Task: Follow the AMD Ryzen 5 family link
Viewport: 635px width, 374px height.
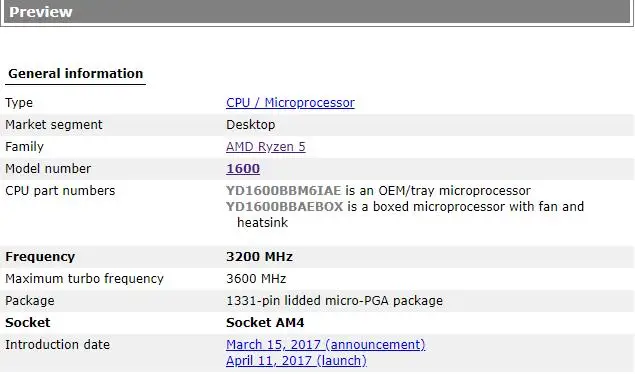Action: (266, 147)
